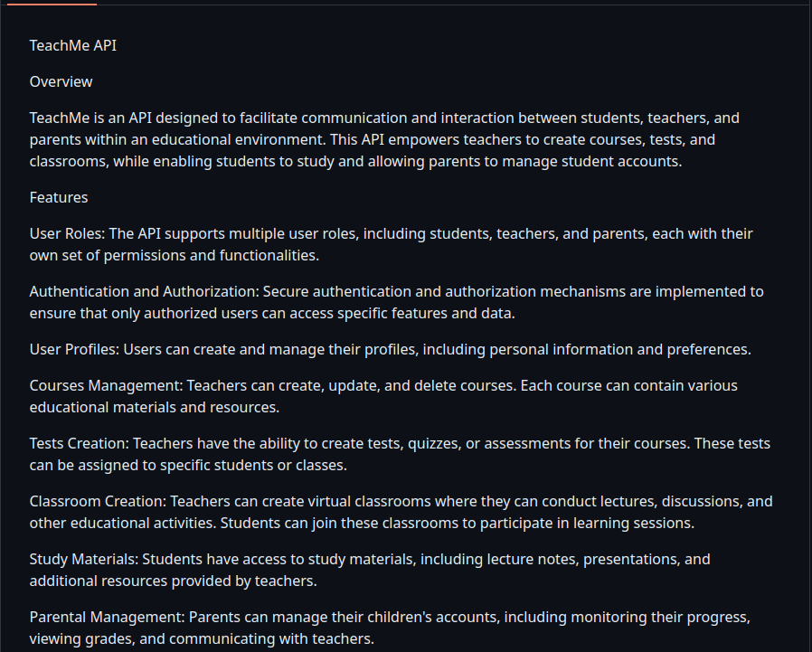812x652 pixels.
Task: Click the "Parental Management:" feature label
Action: 107,617
